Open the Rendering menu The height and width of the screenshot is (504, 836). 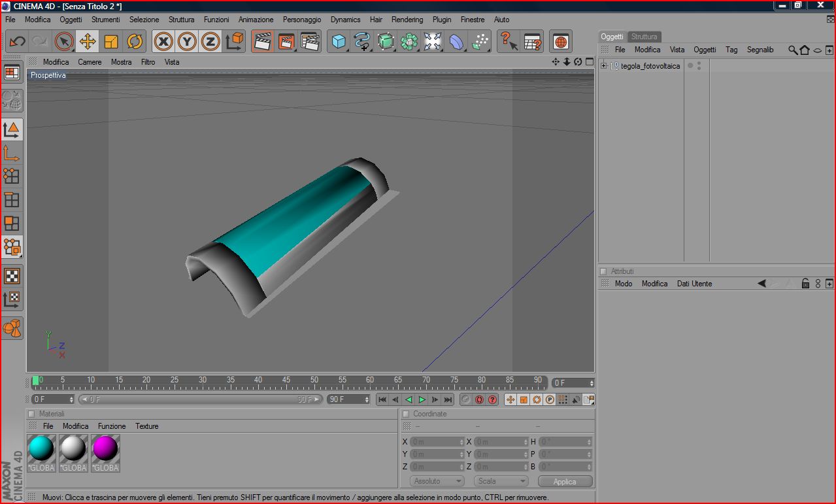[407, 20]
